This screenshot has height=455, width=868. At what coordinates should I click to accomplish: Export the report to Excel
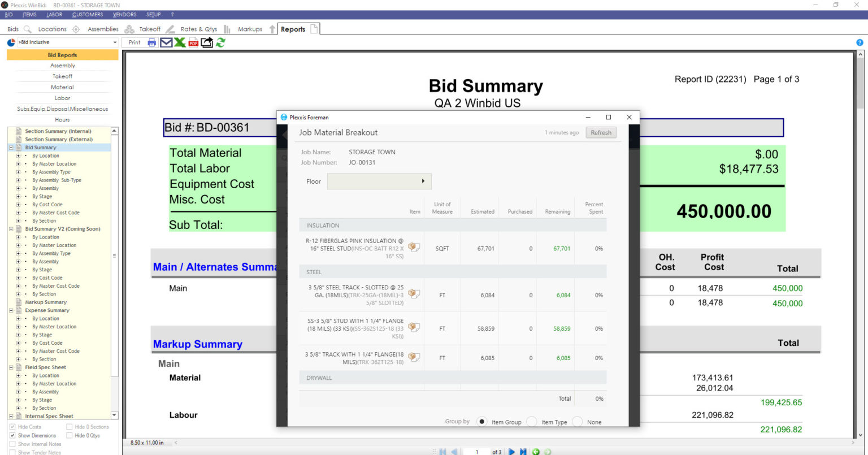[180, 42]
